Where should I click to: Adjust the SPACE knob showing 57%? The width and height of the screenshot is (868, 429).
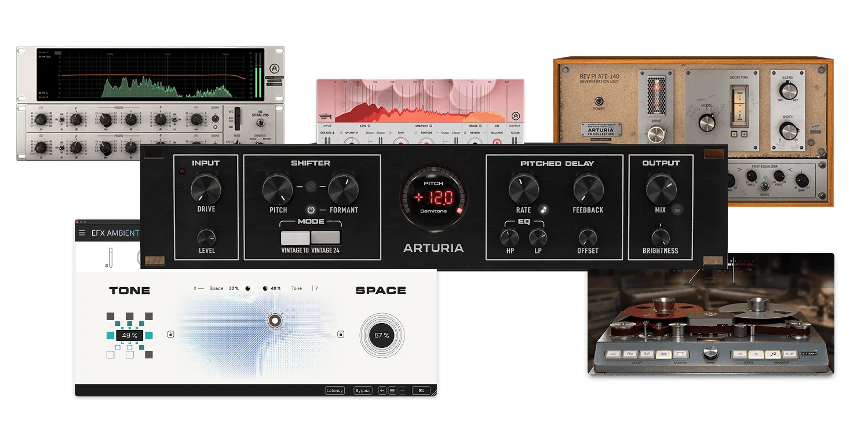(x=381, y=336)
